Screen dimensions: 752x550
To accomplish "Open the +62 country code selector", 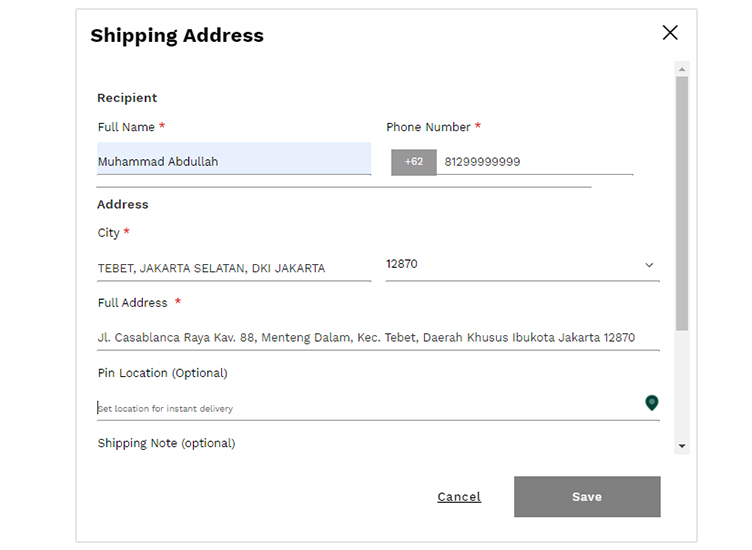I will point(413,162).
